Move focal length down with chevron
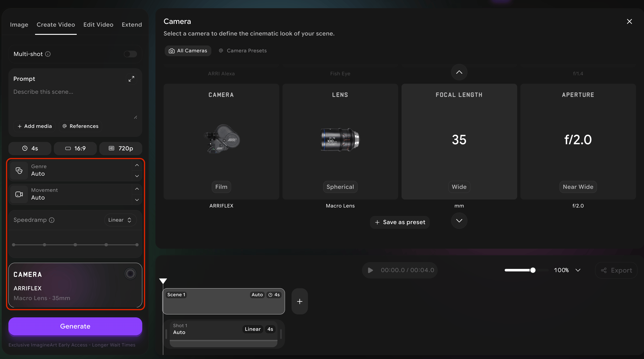The height and width of the screenshot is (359, 644). [459, 221]
